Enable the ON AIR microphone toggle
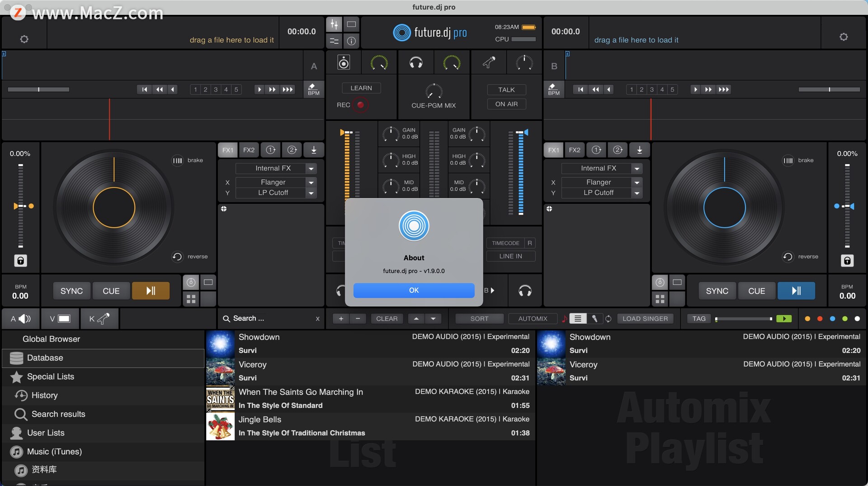Screen dimensions: 868x486 506,104
